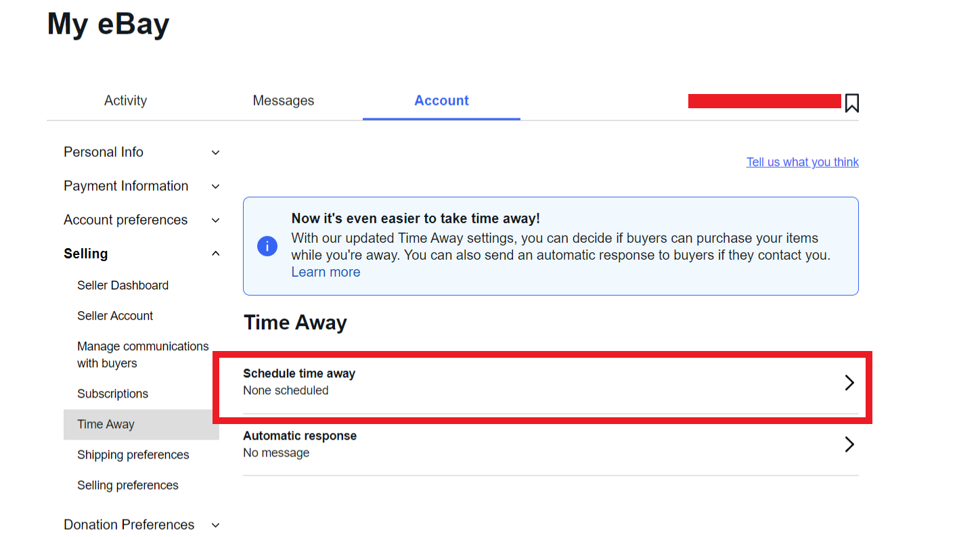980x537 pixels.
Task: Open Manage communications with buyers
Action: 143,354
